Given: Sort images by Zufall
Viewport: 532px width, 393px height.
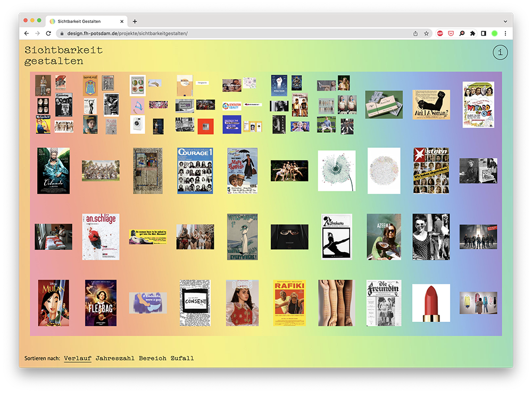Looking at the screenshot, I should pyautogui.click(x=182, y=358).
